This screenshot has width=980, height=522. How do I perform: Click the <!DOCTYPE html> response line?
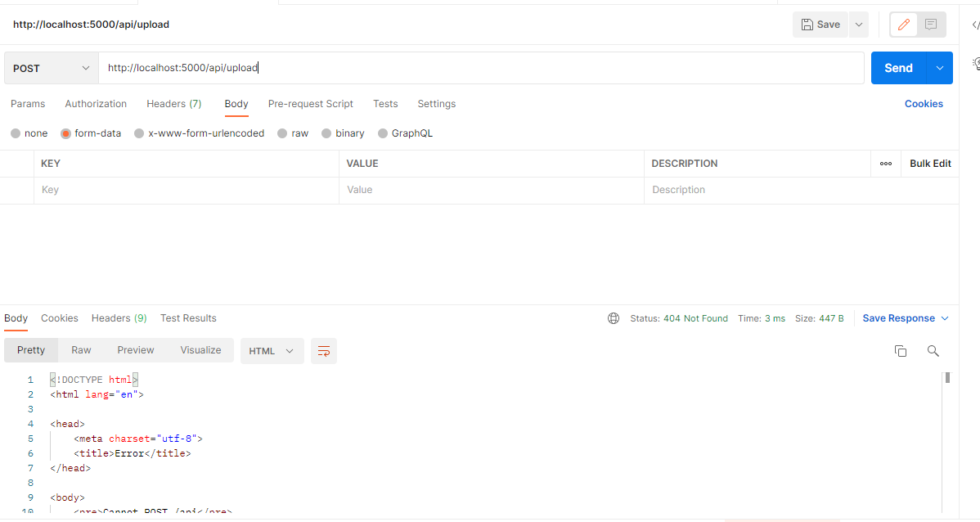(x=94, y=380)
